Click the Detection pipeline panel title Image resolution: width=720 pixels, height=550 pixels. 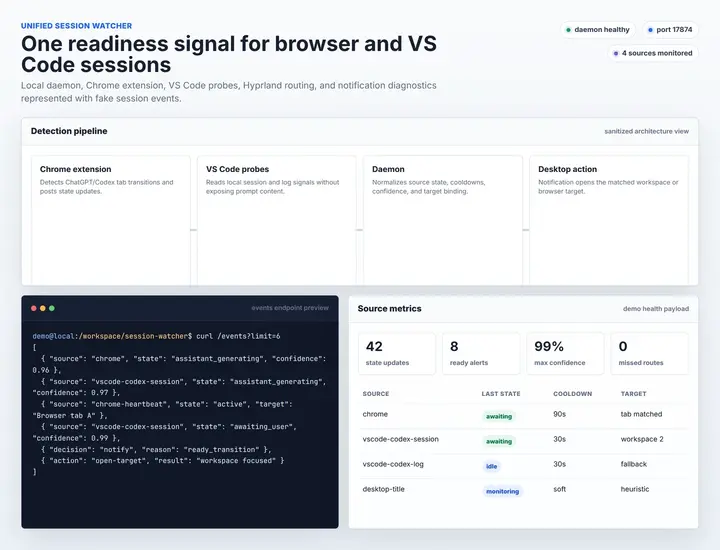69,131
